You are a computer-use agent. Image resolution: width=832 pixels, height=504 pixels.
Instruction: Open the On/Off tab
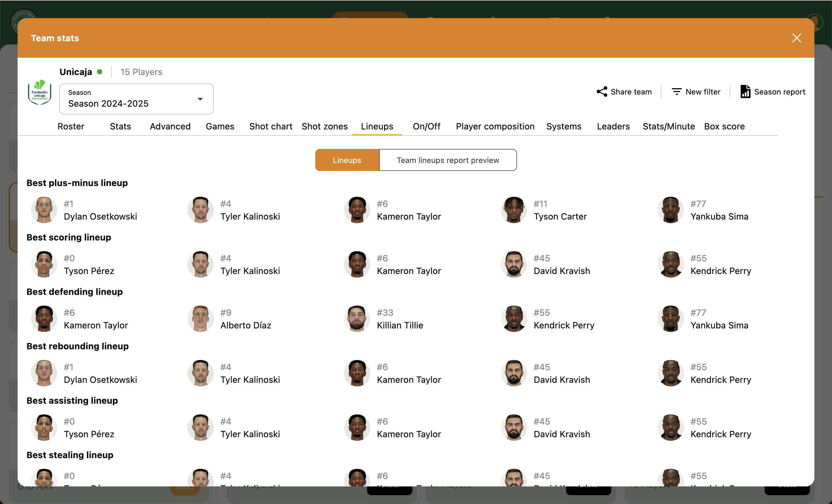[x=426, y=126]
